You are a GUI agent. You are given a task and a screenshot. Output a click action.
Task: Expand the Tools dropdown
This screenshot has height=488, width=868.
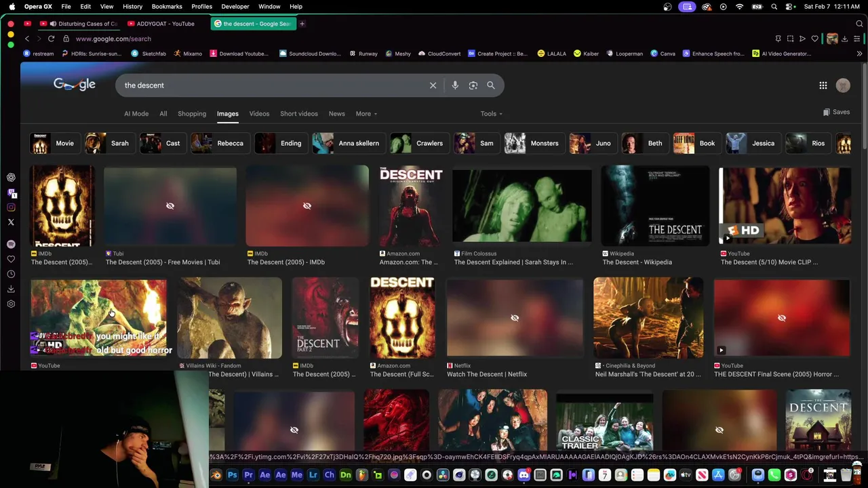[x=491, y=114]
